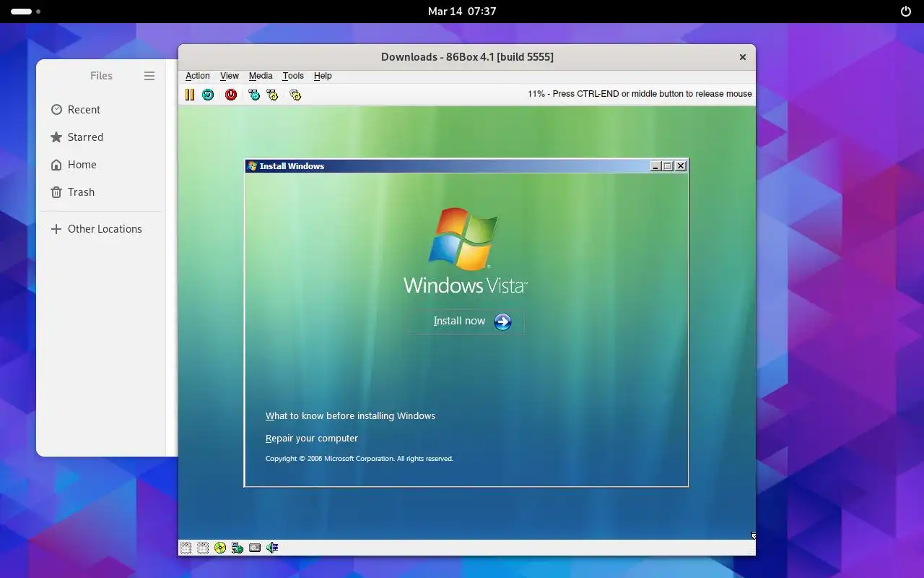
Task: Send Ctrl+Alt+Del using the teal keys icon
Action: point(254,95)
